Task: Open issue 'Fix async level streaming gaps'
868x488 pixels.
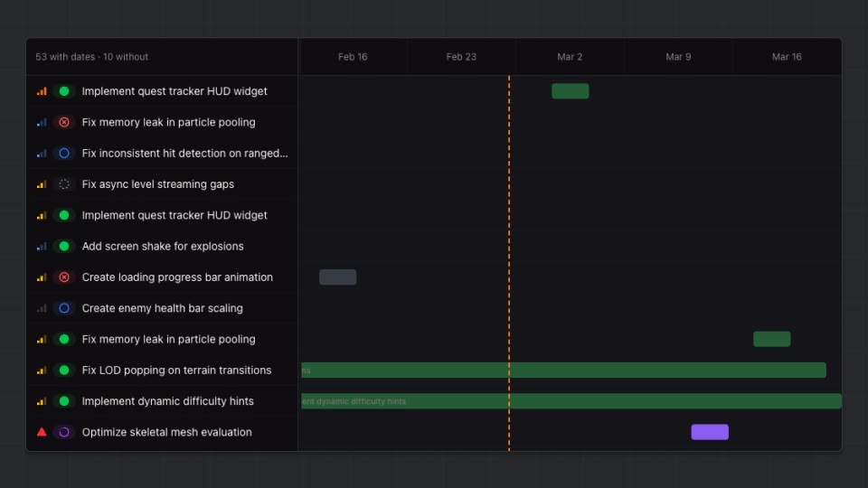Action: tap(157, 184)
